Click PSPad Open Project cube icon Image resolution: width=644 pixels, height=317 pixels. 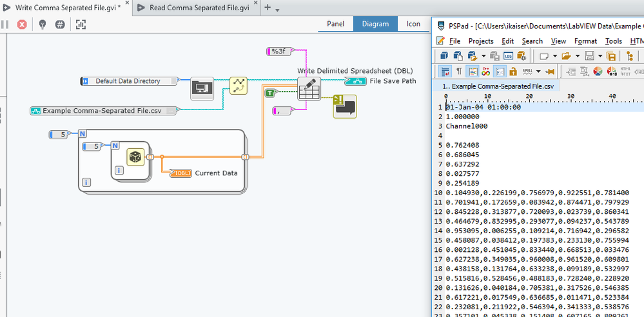[473, 55]
